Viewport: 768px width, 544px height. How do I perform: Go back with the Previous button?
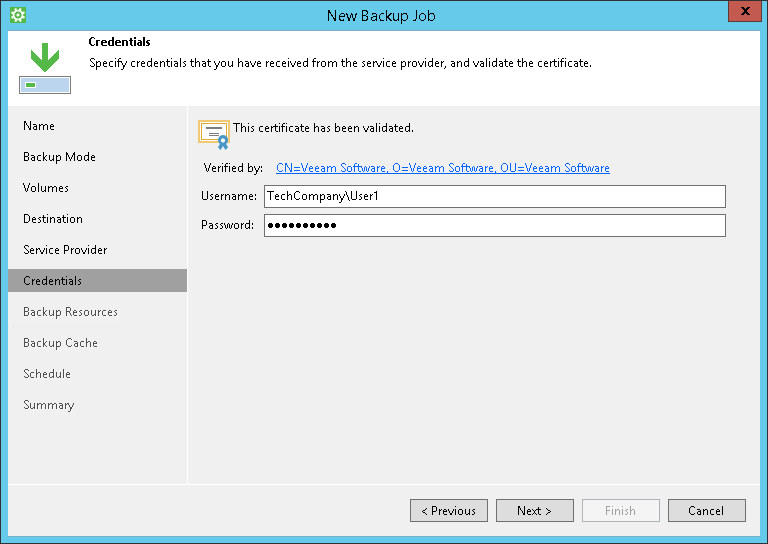tap(449, 511)
